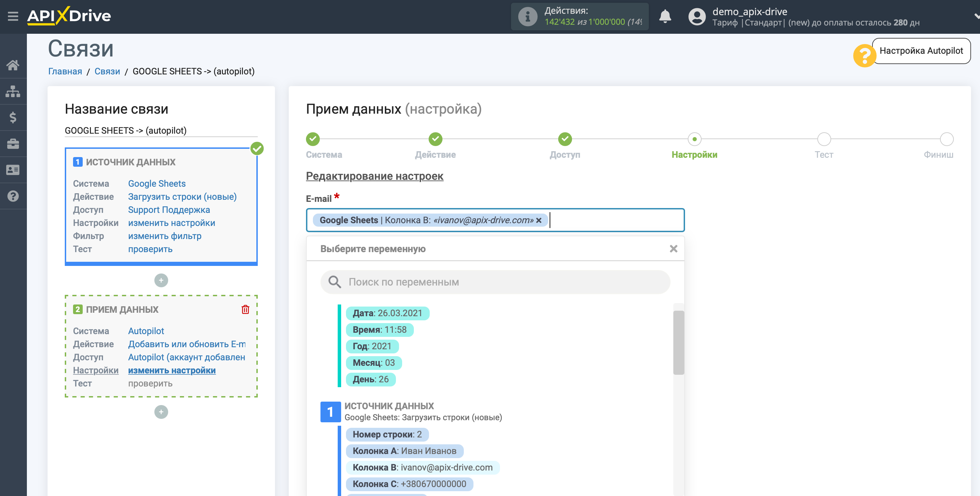Viewport: 980px width, 496px height.
Task: Open the actions info icon
Action: [x=527, y=17]
